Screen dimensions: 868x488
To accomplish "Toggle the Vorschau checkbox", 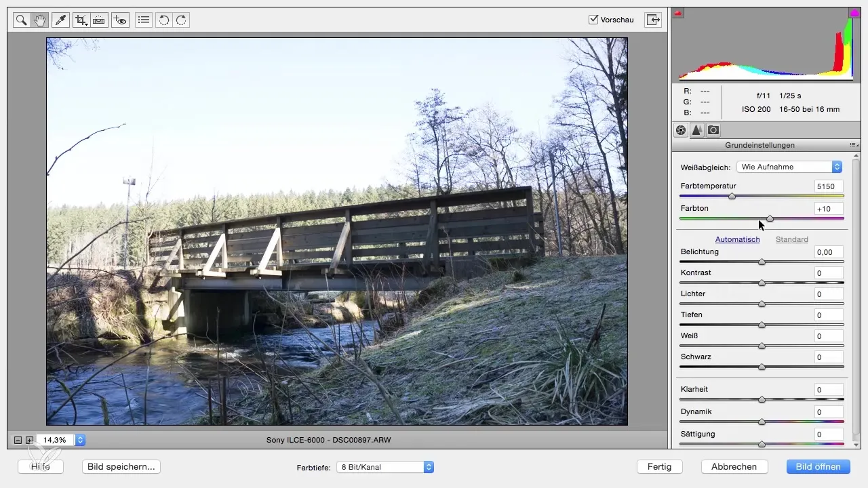I will (x=593, y=20).
